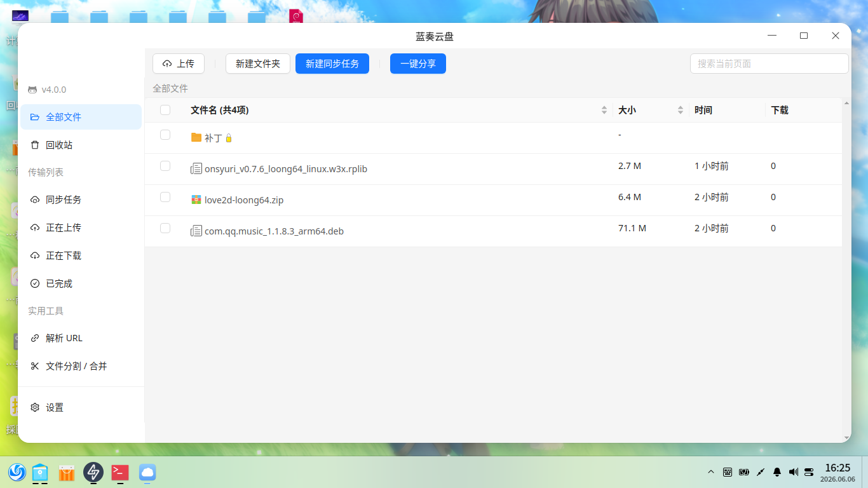The image size is (868, 488).
Task: Click the 新建同步任务 button
Action: tap(332, 64)
